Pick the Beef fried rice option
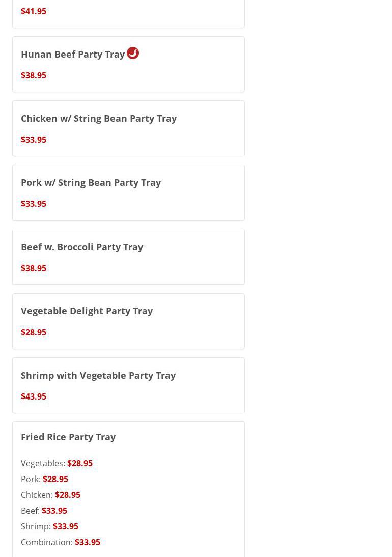392x557 pixels. click(x=44, y=511)
